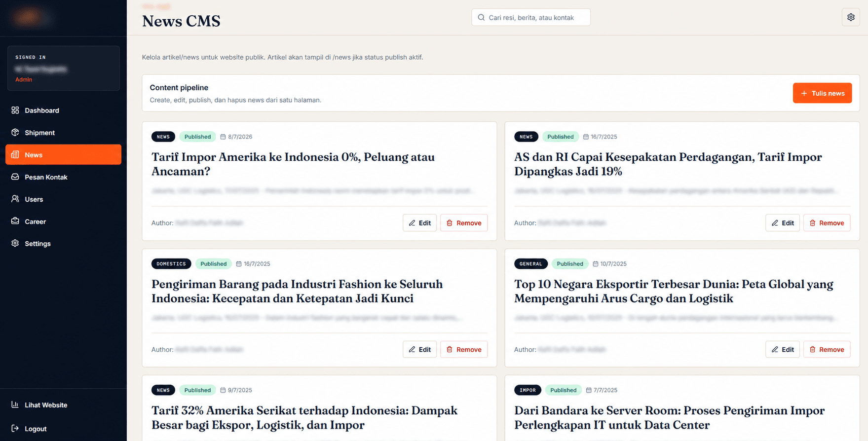Click the DOMESTICS category badge
The height and width of the screenshot is (441, 868).
pyautogui.click(x=171, y=264)
